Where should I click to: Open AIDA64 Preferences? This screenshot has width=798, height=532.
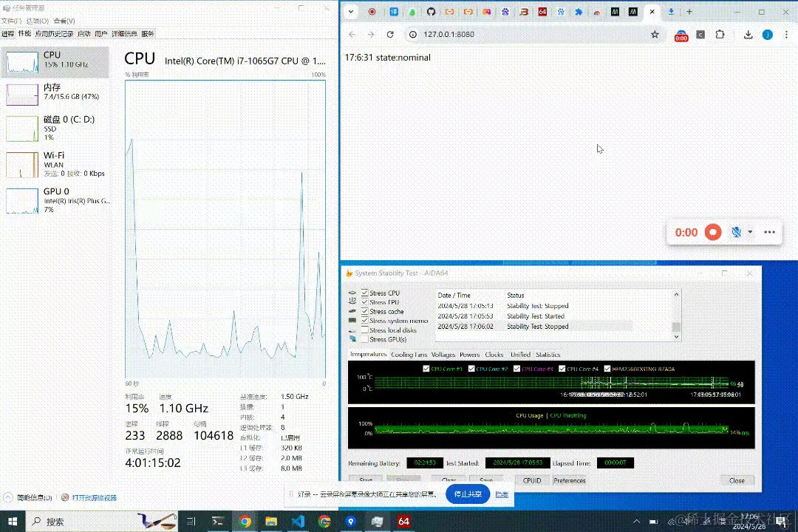pyautogui.click(x=570, y=480)
